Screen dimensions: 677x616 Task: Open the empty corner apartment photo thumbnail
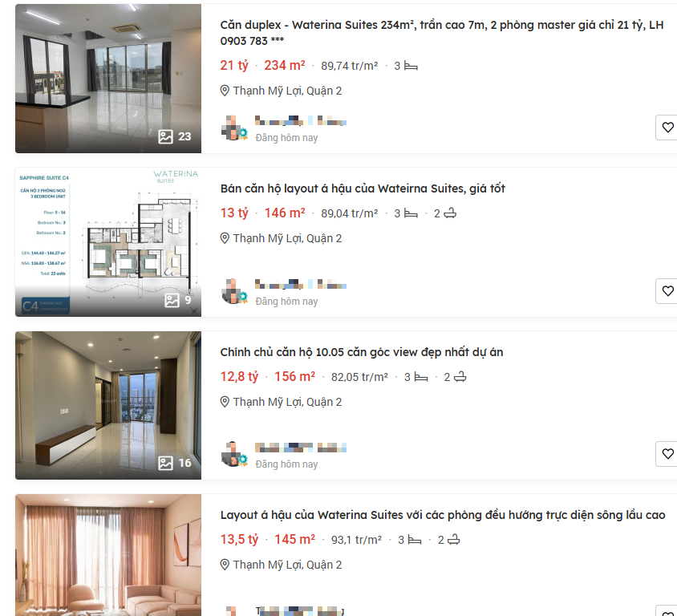[108, 405]
